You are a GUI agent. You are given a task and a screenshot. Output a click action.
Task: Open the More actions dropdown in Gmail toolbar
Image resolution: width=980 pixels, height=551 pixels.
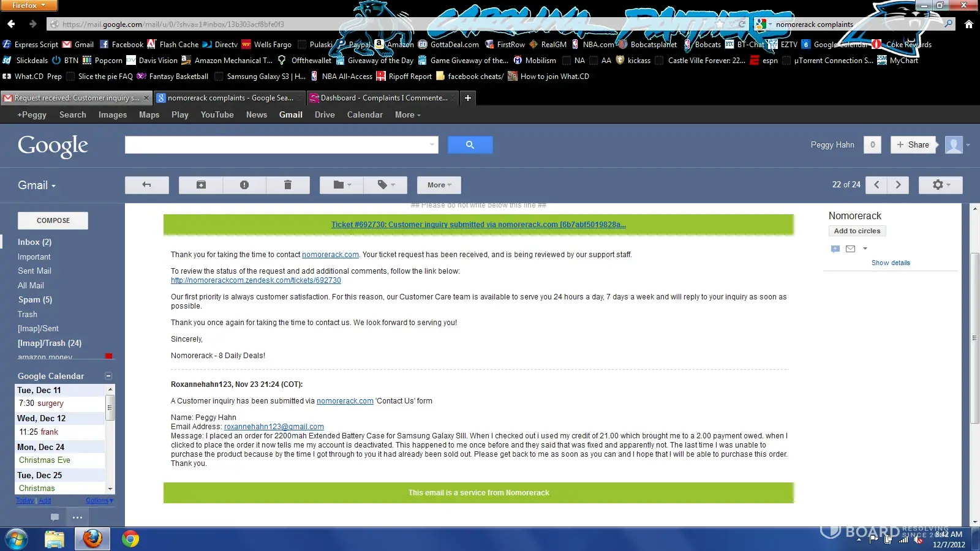tap(439, 185)
